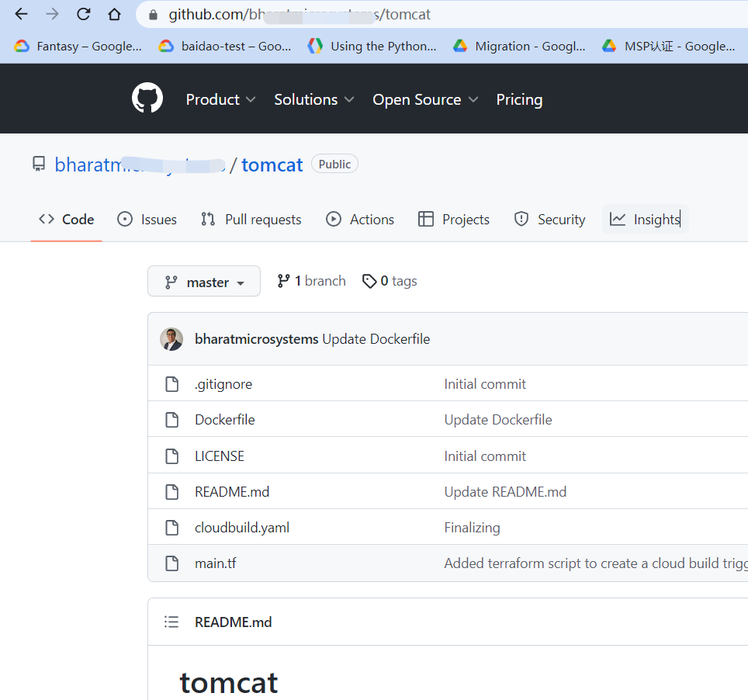Open the Migration - Google bookmark
Image resolution: width=748 pixels, height=700 pixels.
(519, 47)
